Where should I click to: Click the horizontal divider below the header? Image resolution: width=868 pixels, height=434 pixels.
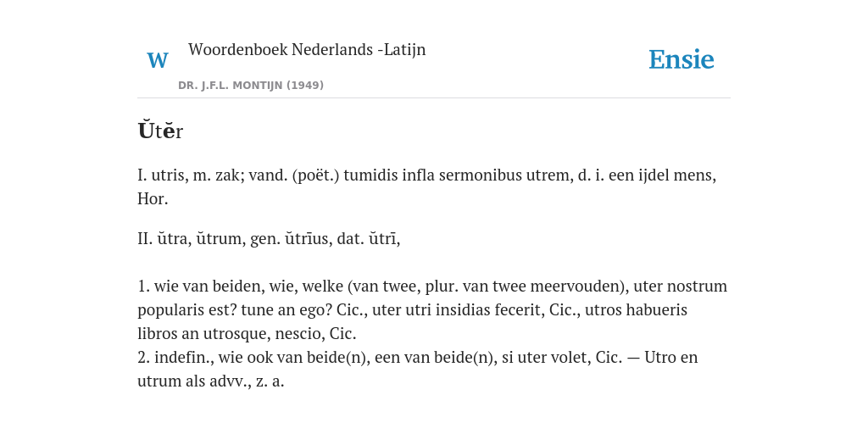434,98
